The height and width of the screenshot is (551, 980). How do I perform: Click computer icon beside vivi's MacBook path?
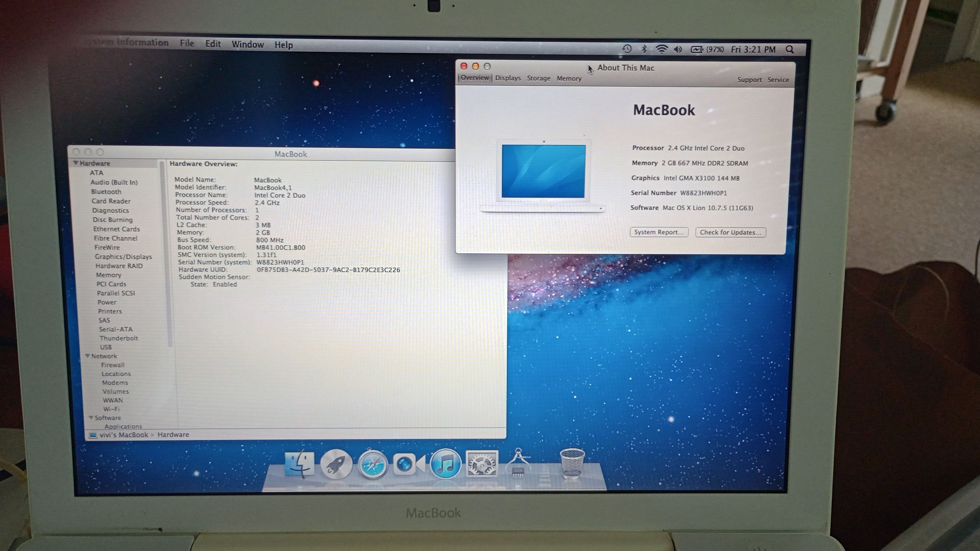point(93,435)
